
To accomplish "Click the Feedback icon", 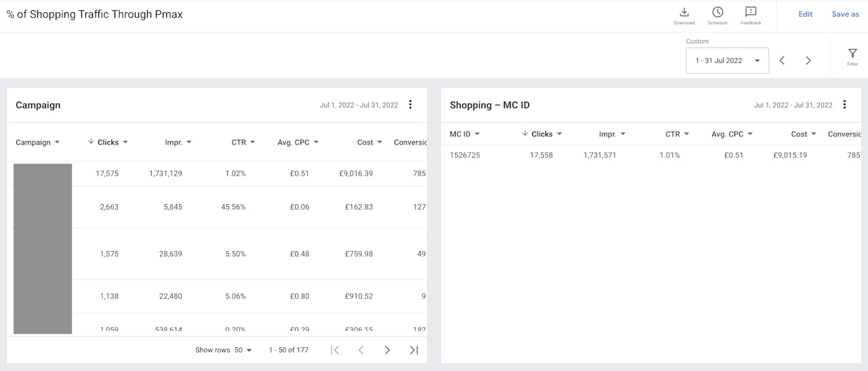I will coord(751,12).
